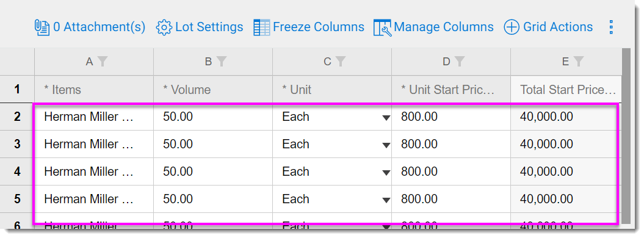Open Lot Settings gear icon
The width and height of the screenshot is (644, 238).
point(164,27)
